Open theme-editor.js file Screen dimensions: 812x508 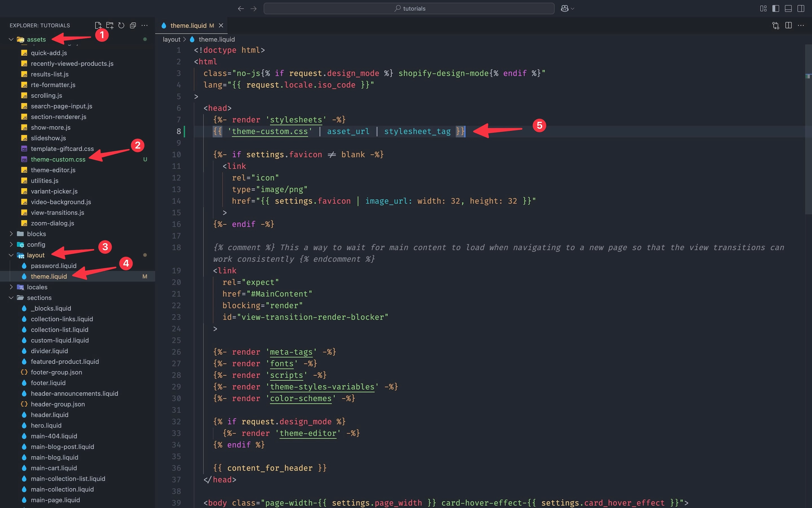pos(53,170)
